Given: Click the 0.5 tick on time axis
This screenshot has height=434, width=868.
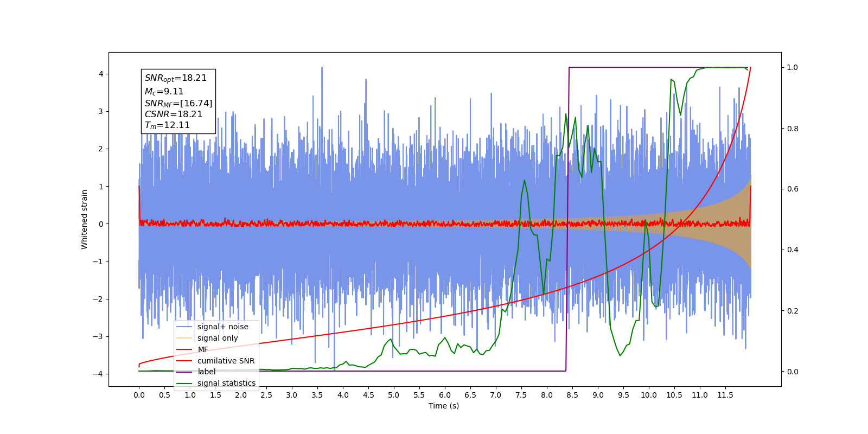Looking at the screenshot, I should (164, 395).
